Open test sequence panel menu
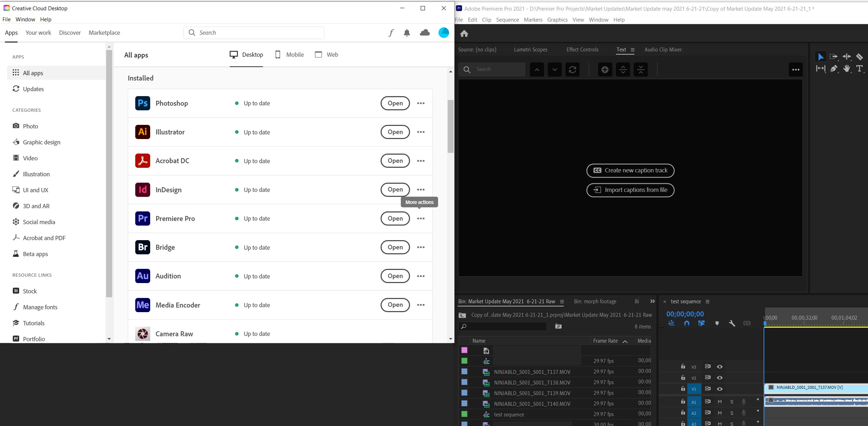Viewport: 868px width, 426px height. 708,301
